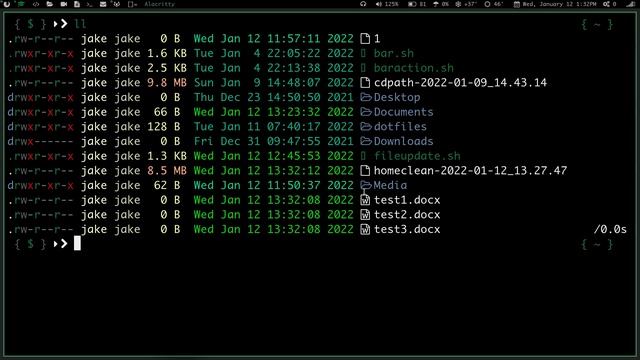
Task: Click the umbrella rain chance icon
Action: pyautogui.click(x=436, y=4)
